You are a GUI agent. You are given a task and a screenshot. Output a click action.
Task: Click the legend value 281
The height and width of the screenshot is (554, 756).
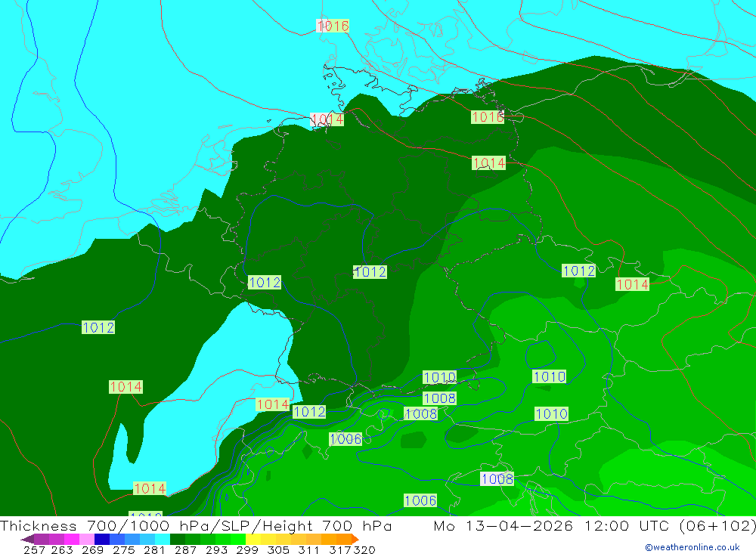tap(154, 549)
